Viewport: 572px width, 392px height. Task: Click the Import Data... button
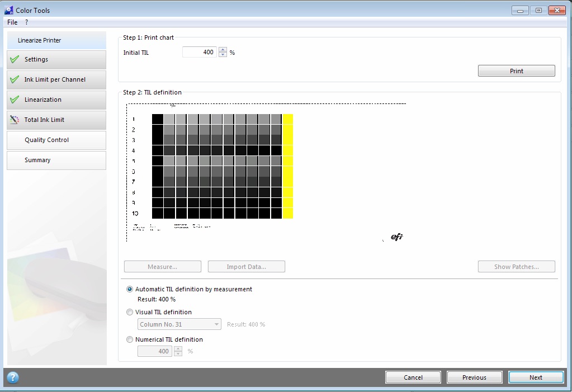246,266
